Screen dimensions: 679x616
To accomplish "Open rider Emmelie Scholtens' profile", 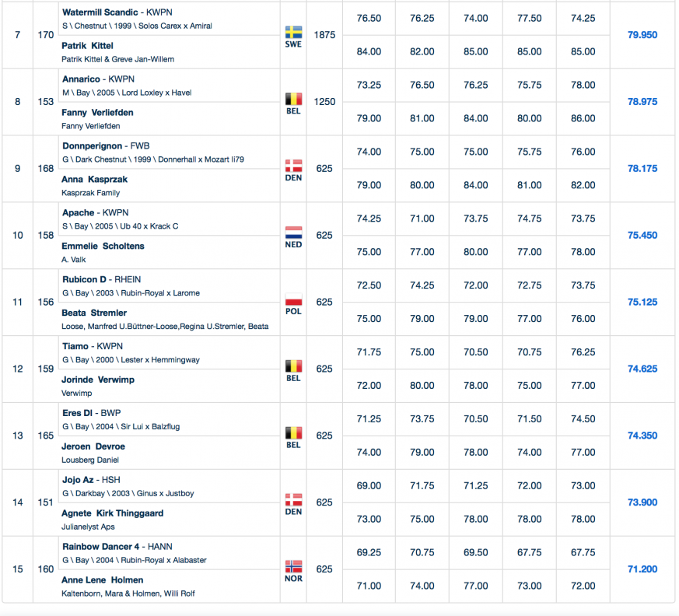I will (x=103, y=247).
